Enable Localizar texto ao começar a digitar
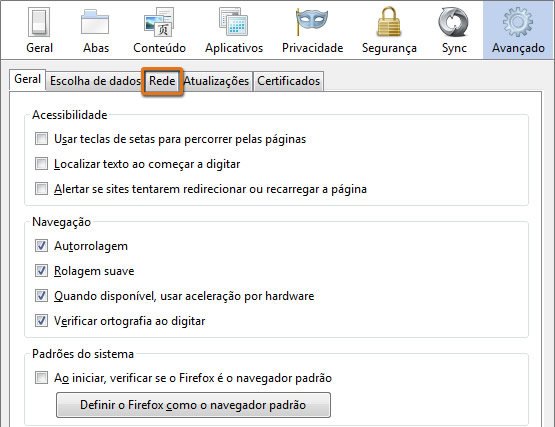555x427 pixels. [41, 164]
